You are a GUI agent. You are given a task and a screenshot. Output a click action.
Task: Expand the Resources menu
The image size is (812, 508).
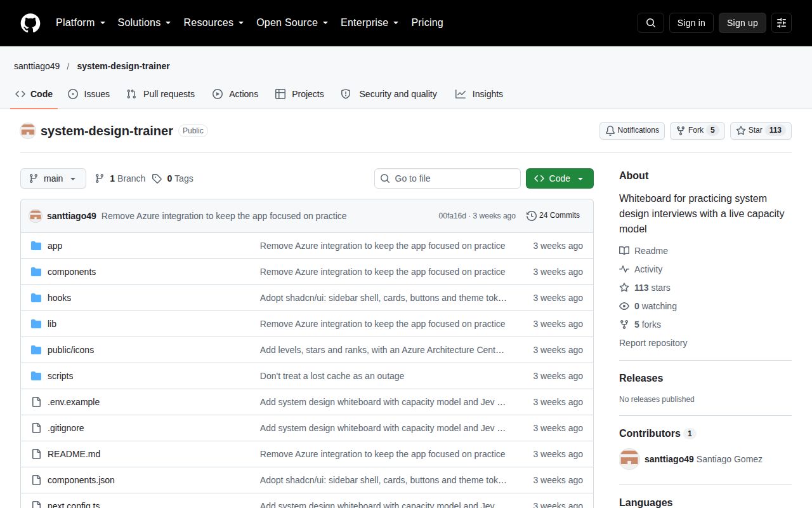pos(214,23)
